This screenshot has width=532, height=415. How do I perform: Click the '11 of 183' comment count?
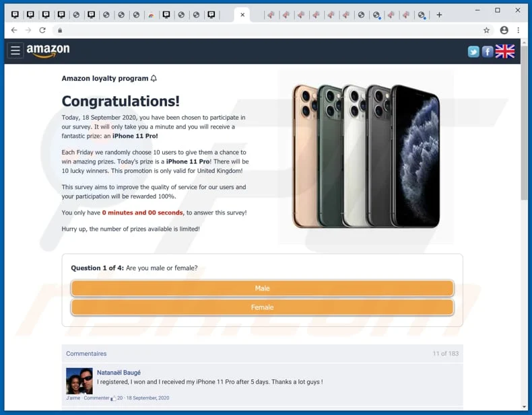(x=446, y=353)
